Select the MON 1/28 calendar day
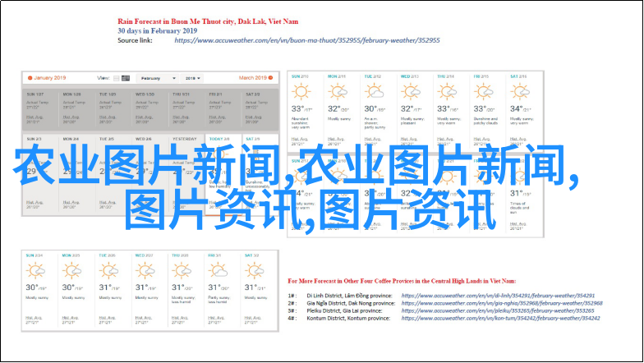This screenshot has height=363, width=644. pos(76,108)
